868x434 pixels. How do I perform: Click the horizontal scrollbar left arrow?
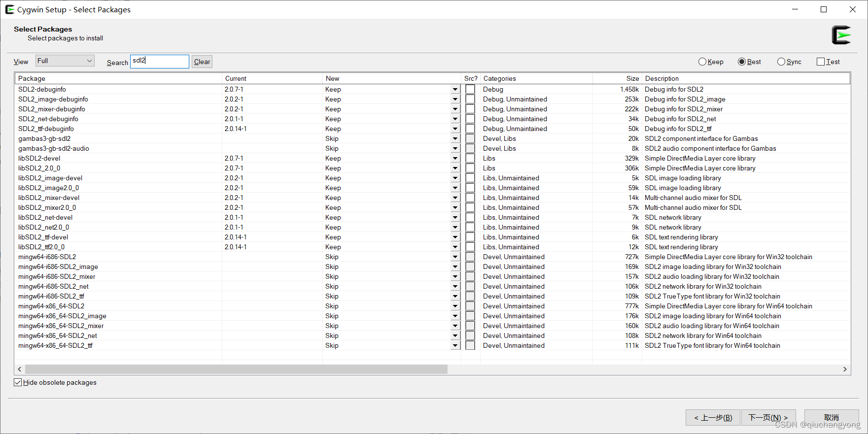coord(20,369)
